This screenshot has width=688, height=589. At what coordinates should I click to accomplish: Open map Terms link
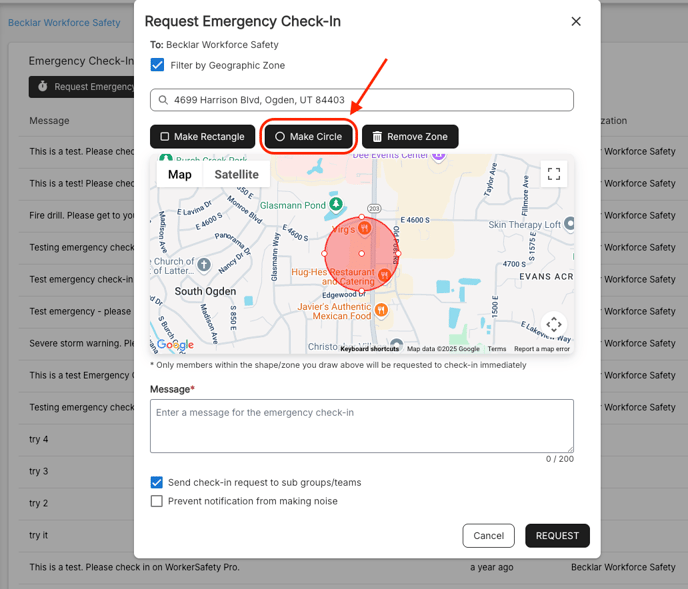[497, 349]
